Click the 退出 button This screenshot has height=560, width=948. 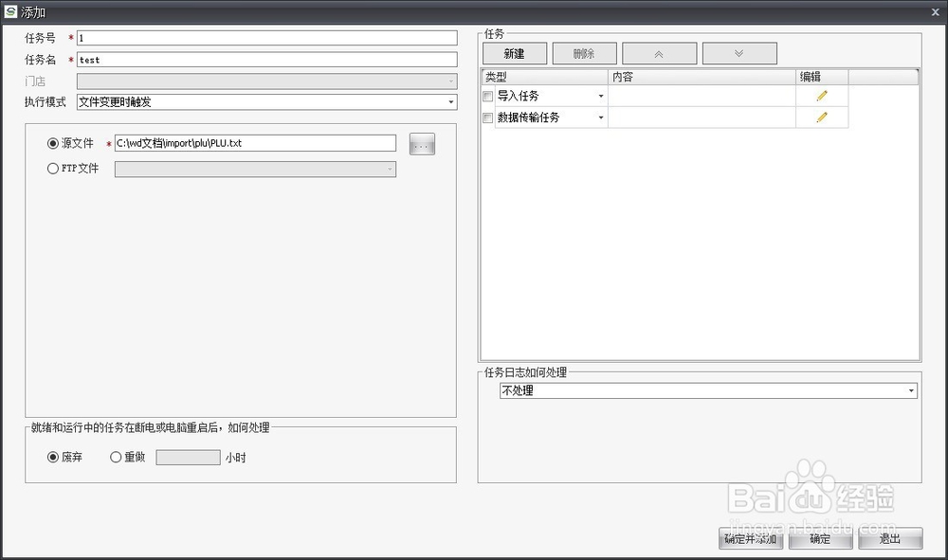coord(890,538)
